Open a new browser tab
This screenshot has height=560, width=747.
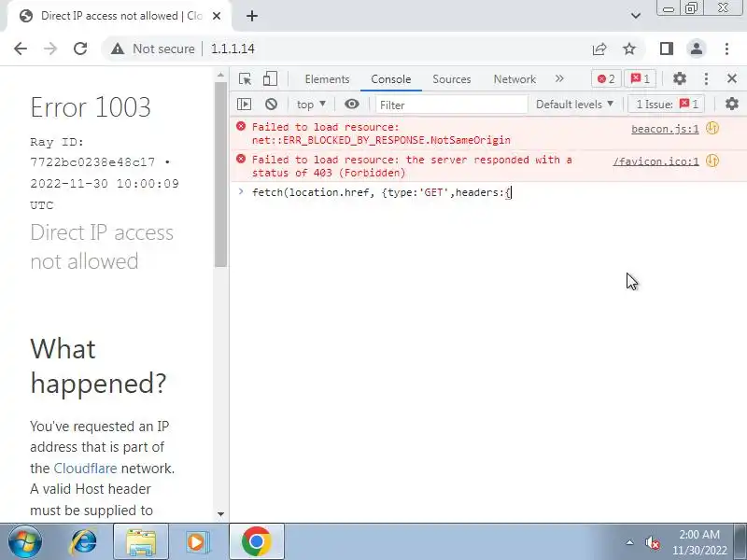click(x=252, y=16)
